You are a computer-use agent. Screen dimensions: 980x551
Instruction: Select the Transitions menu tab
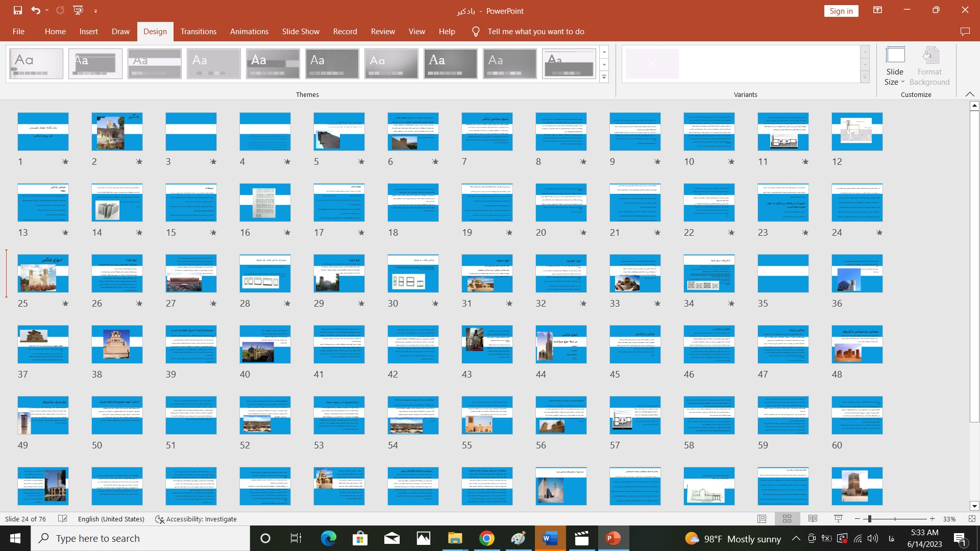point(198,32)
